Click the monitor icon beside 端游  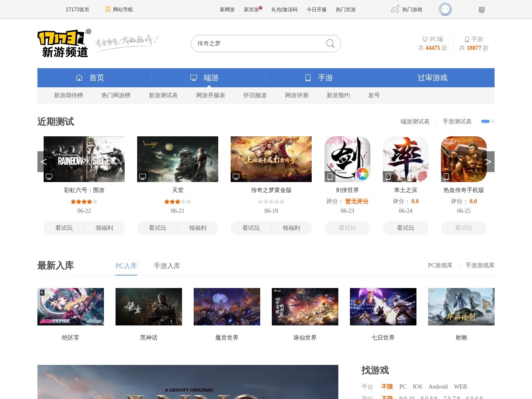pyautogui.click(x=194, y=78)
